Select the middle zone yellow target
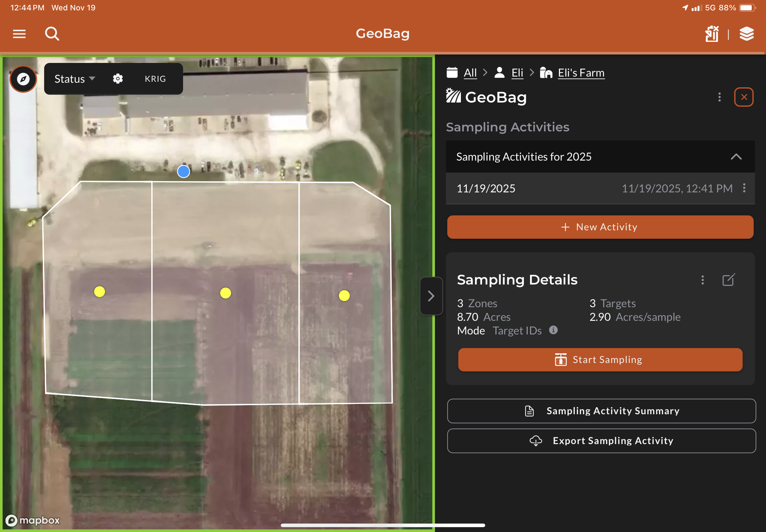 click(x=226, y=293)
